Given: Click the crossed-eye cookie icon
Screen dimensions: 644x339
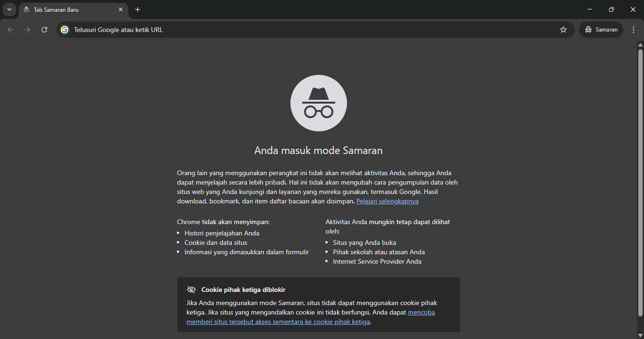Looking at the screenshot, I should (x=191, y=290).
